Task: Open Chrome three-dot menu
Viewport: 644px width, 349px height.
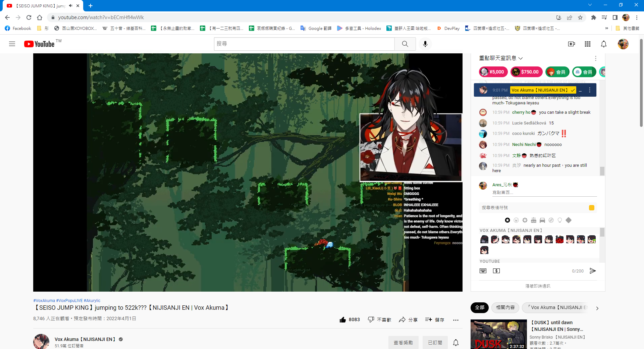Action: tap(637, 17)
